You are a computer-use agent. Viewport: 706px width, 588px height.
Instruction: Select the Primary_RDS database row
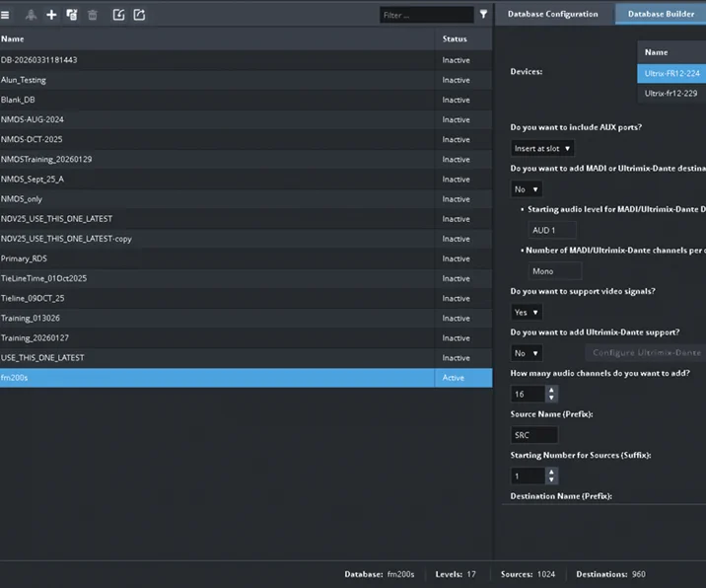point(246,258)
